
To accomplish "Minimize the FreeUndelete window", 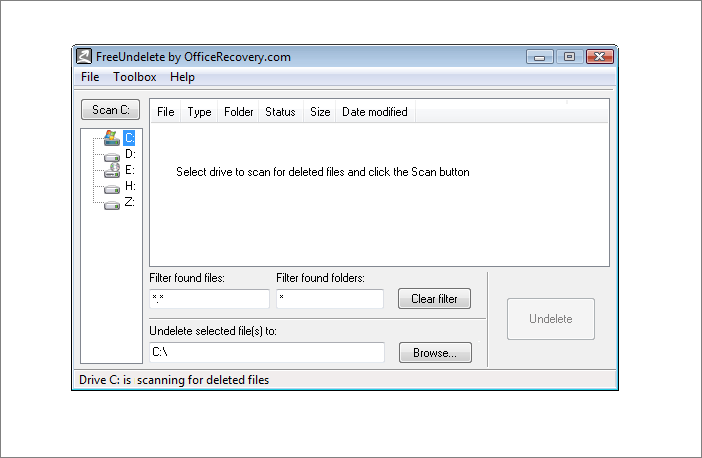I will pyautogui.click(x=540, y=57).
